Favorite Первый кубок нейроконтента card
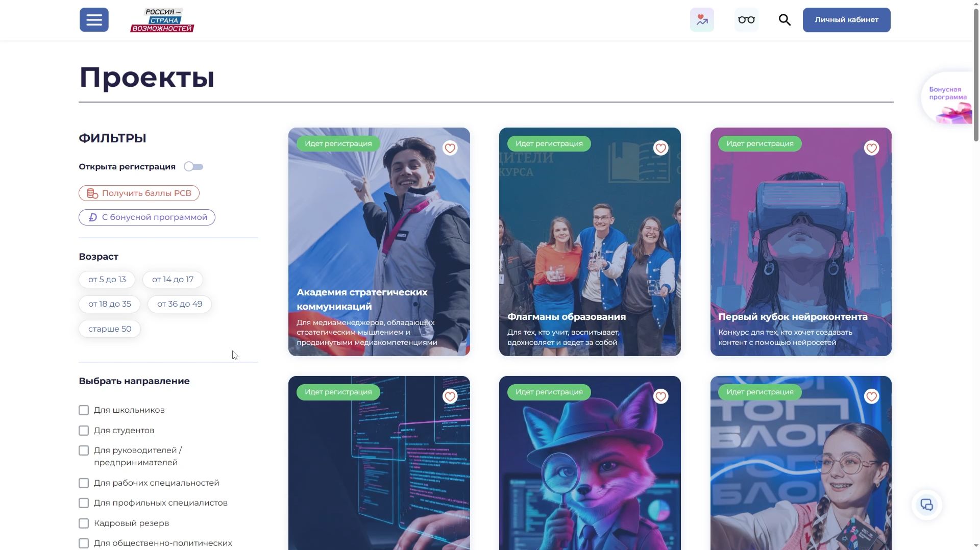980x550 pixels. [x=871, y=148]
